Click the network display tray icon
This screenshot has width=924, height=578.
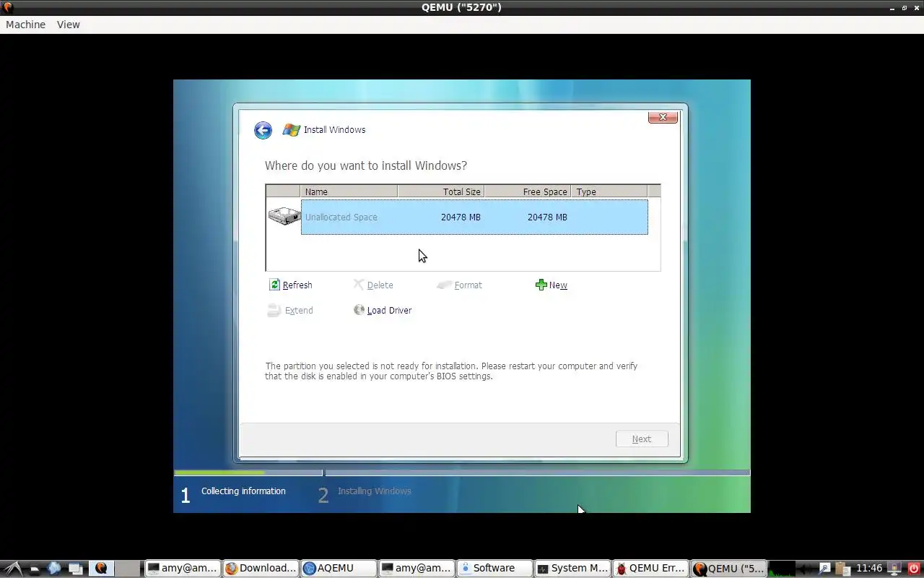tap(894, 569)
